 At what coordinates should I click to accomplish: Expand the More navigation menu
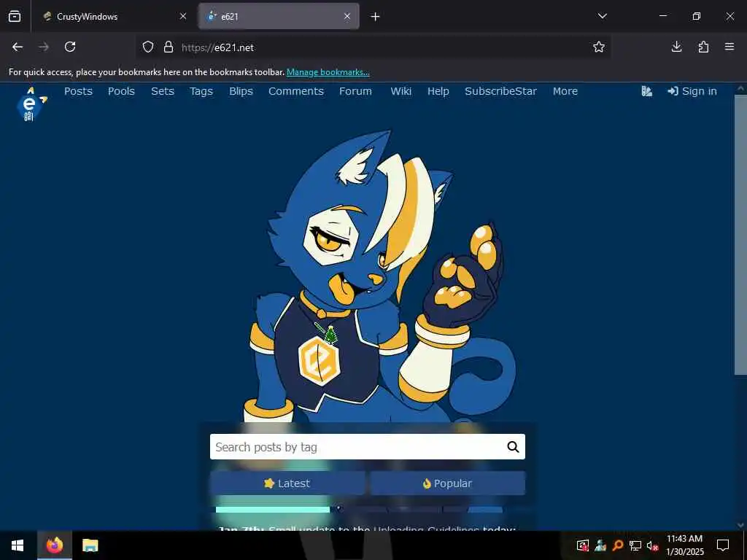[565, 91]
